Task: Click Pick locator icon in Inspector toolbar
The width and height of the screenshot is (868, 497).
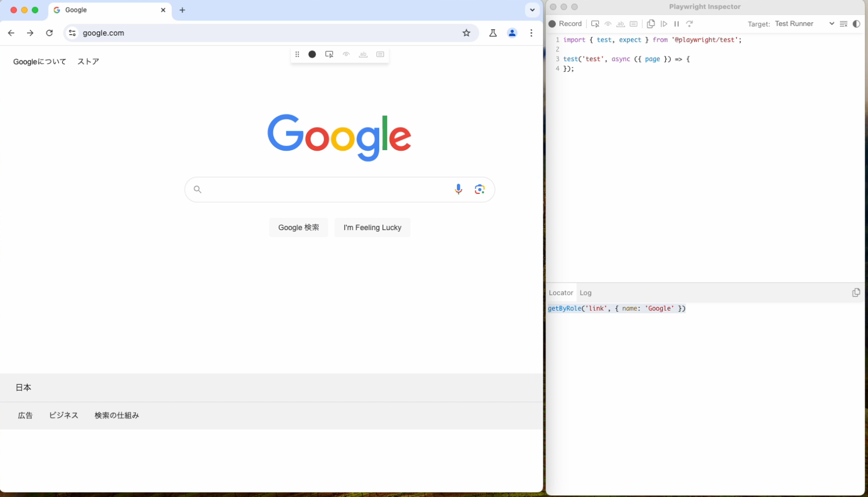Action: [x=595, y=24]
